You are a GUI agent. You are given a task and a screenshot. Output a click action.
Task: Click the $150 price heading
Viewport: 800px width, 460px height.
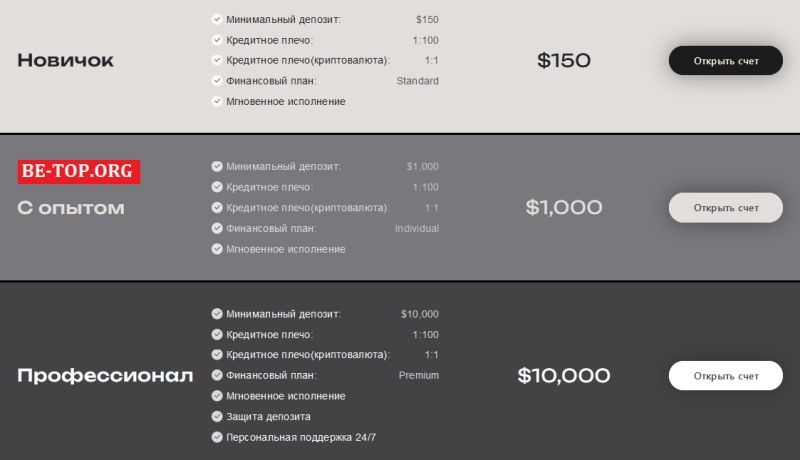click(564, 61)
